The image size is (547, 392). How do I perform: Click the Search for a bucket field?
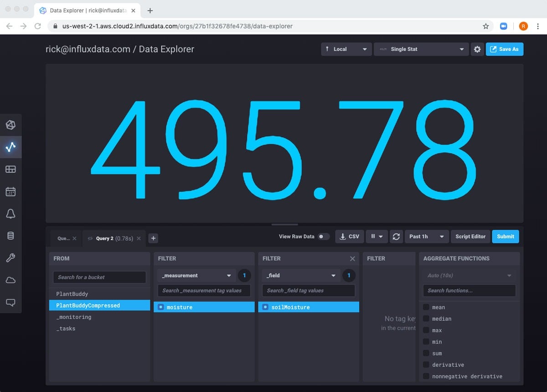[99, 277]
